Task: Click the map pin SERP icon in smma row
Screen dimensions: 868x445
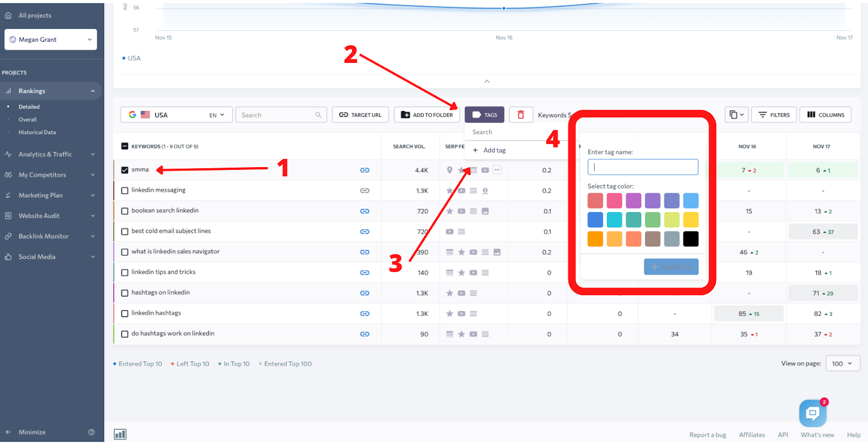Action: point(449,170)
